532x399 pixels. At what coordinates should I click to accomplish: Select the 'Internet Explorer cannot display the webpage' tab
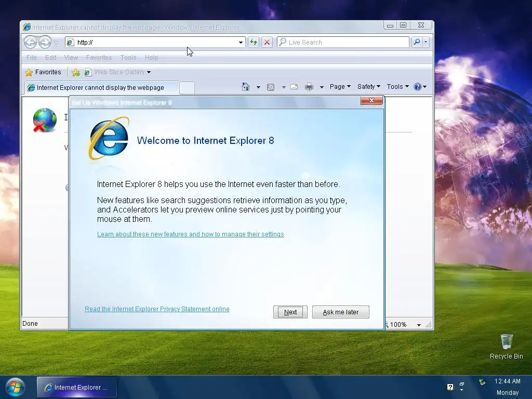coord(102,87)
